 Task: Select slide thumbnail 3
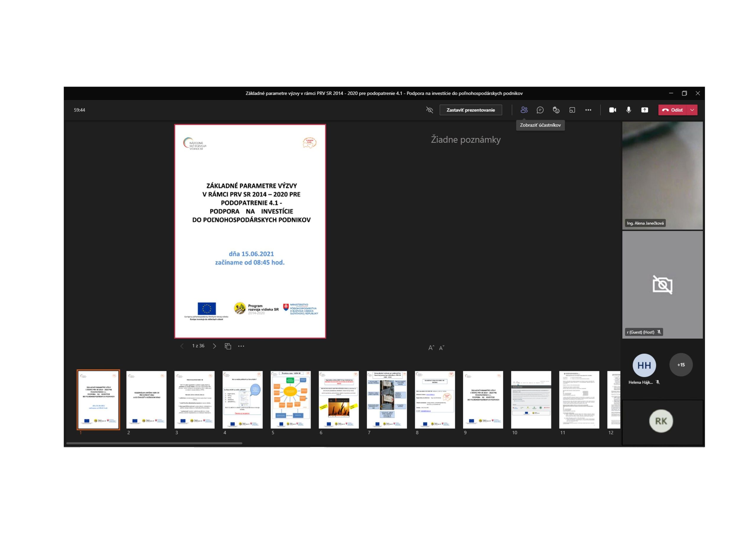pyautogui.click(x=195, y=400)
